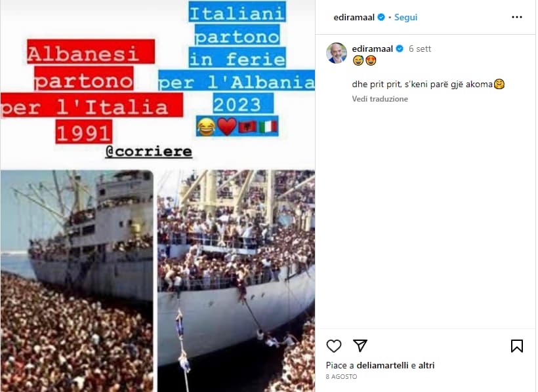Click the @corriere mention in image
The image size is (538, 392).
coord(148,151)
